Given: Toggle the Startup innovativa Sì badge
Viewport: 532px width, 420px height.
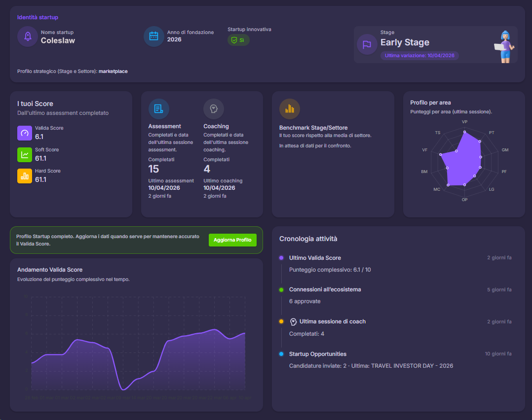Looking at the screenshot, I should pos(238,40).
